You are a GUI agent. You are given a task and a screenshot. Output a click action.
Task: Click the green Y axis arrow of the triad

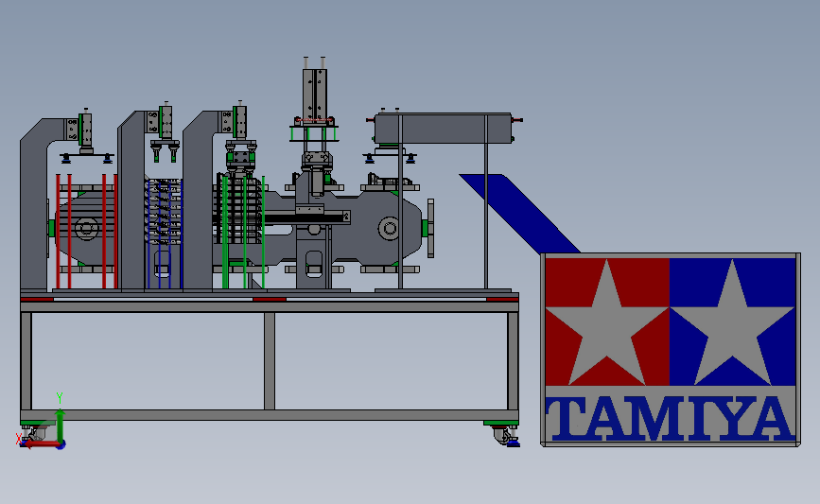click(60, 425)
